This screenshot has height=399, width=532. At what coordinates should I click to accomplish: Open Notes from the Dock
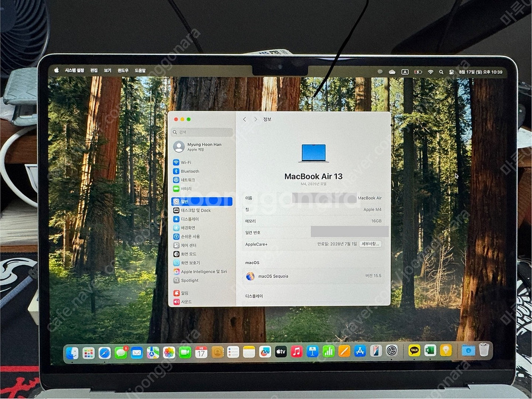point(249,352)
